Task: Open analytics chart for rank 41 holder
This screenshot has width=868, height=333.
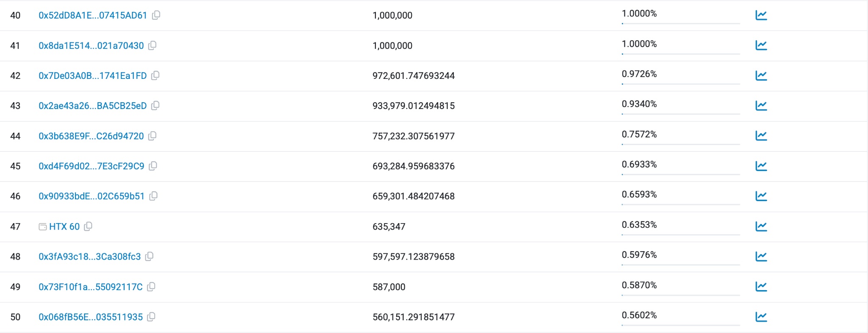Action: pyautogui.click(x=761, y=45)
